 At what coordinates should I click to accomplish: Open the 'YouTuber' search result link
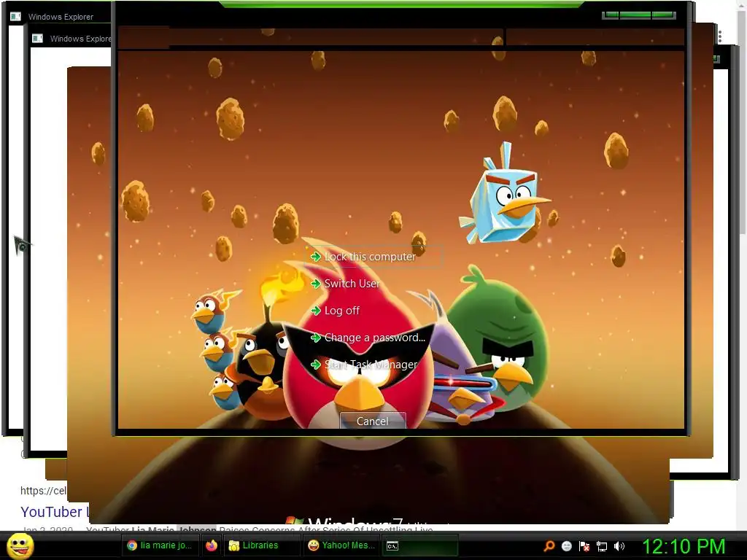55,512
